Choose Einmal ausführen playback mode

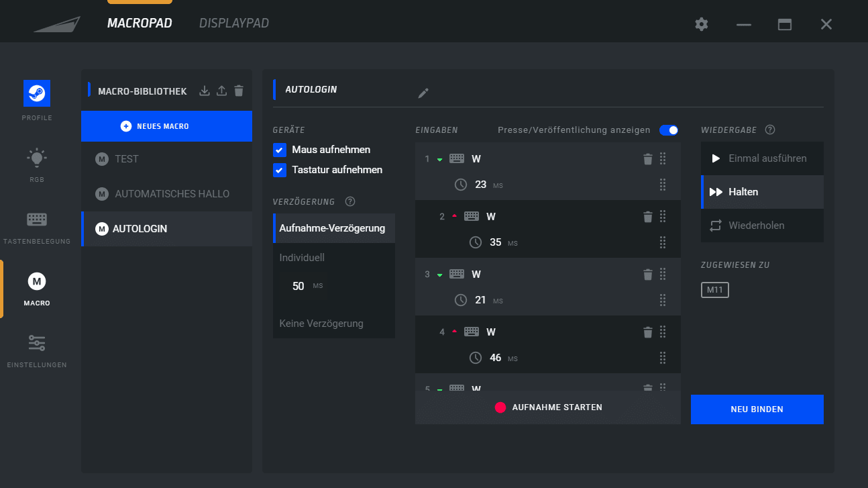(x=762, y=158)
